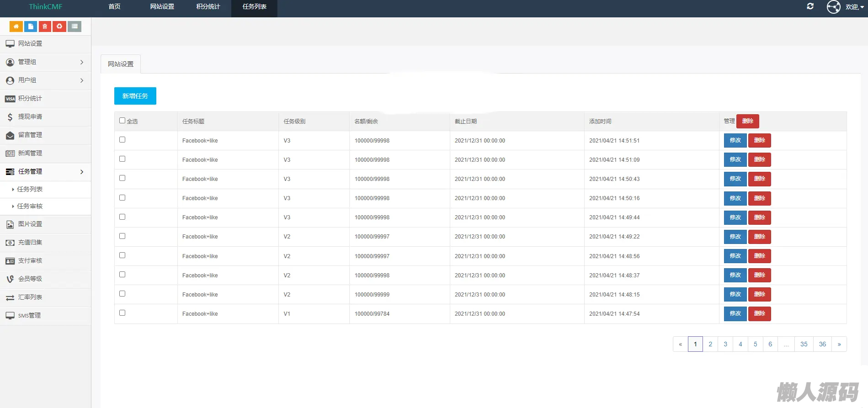Open 任务审核 in the sidebar submenu
The image size is (868, 408).
click(30, 207)
